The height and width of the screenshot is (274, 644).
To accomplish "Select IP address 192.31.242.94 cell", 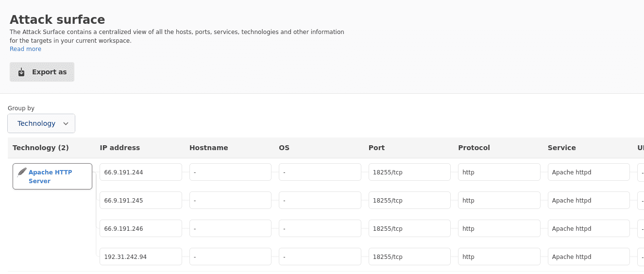I will tap(140, 257).
